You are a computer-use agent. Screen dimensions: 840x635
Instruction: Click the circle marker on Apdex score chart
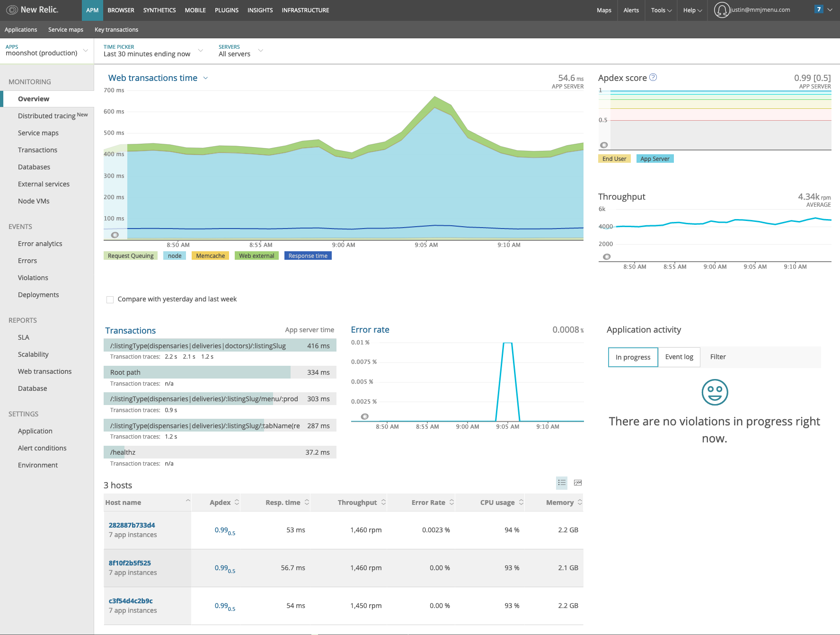pyautogui.click(x=604, y=145)
